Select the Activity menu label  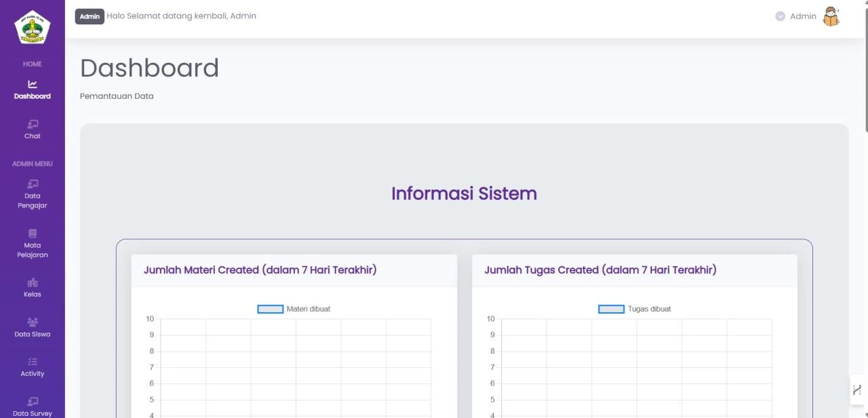click(x=33, y=373)
